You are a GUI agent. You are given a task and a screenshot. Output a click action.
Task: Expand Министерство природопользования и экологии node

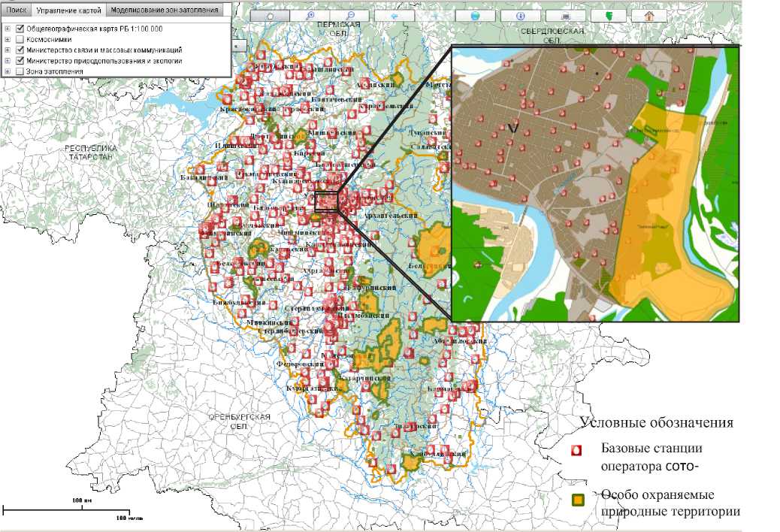[x=8, y=61]
